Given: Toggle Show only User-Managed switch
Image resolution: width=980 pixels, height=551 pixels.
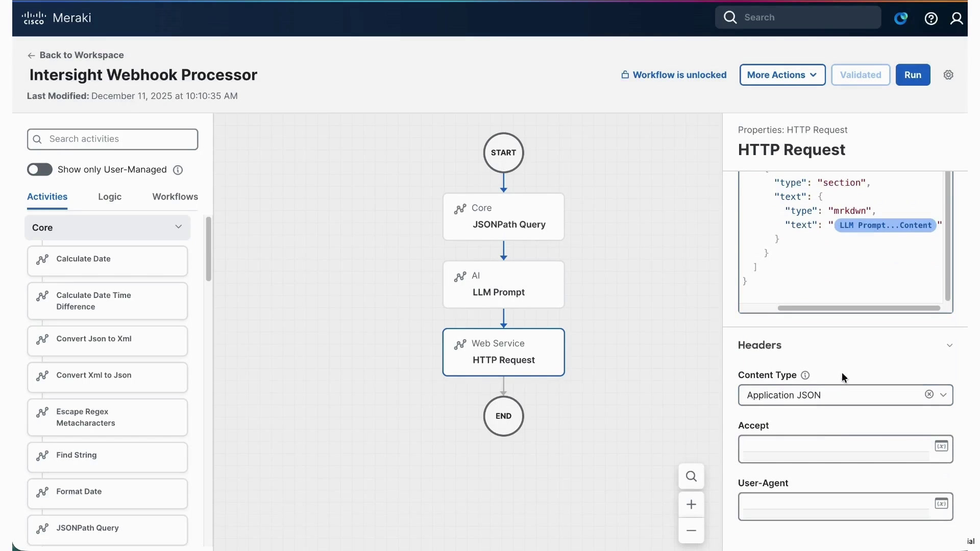Looking at the screenshot, I should tap(40, 169).
